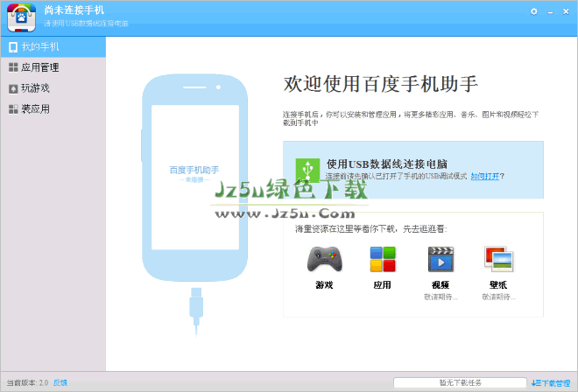Click the 游戏 label

tap(324, 284)
